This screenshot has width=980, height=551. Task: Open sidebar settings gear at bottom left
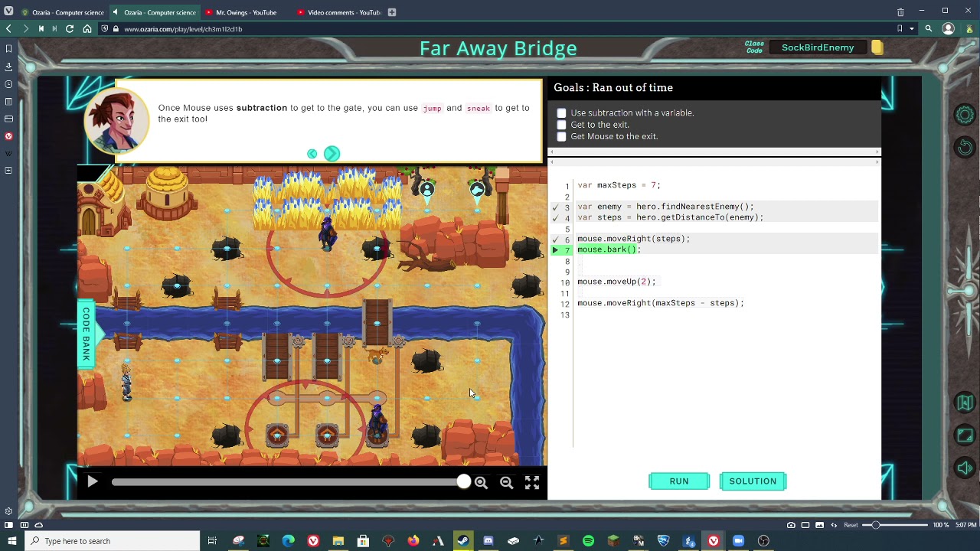[x=8, y=511]
